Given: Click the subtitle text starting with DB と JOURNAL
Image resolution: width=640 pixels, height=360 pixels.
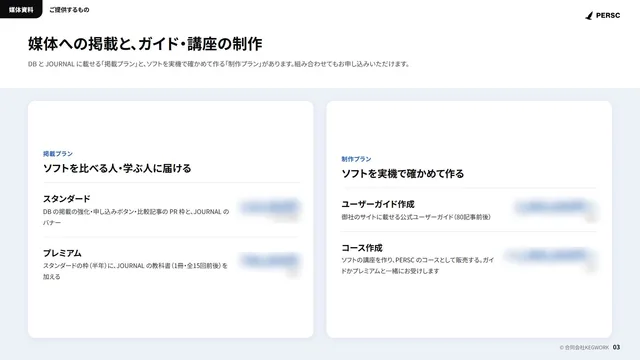Looking at the screenshot, I should [219, 64].
